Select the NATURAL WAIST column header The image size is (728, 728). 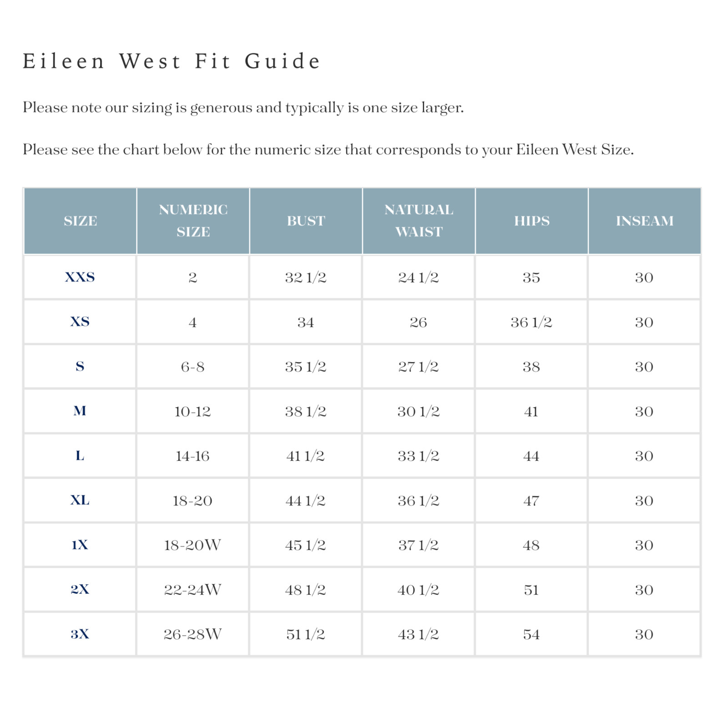[x=419, y=221]
